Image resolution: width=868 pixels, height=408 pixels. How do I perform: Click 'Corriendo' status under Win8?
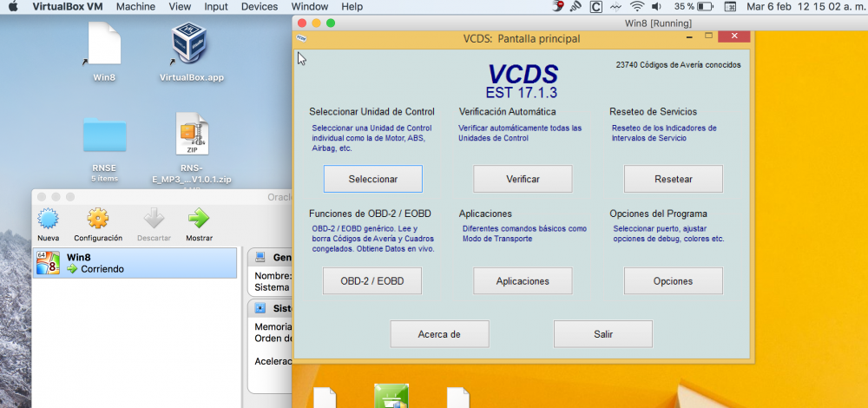click(x=102, y=269)
